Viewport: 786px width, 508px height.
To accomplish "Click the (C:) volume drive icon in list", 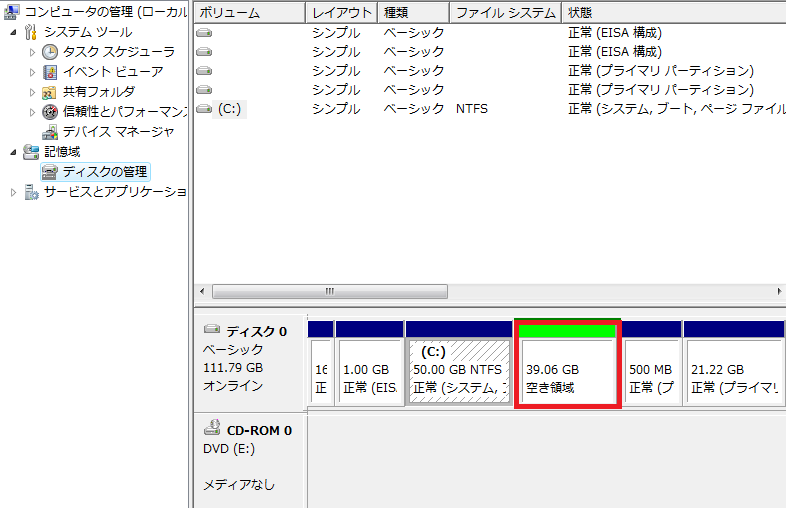I will [x=204, y=109].
